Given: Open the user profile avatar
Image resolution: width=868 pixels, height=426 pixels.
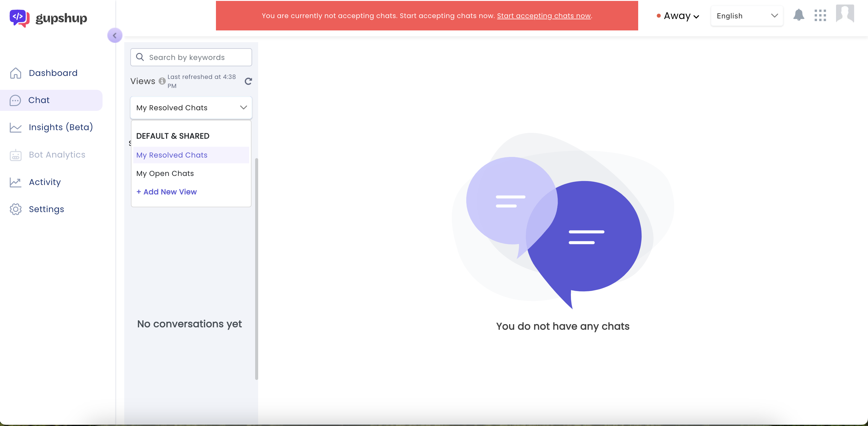Looking at the screenshot, I should click(x=845, y=14).
